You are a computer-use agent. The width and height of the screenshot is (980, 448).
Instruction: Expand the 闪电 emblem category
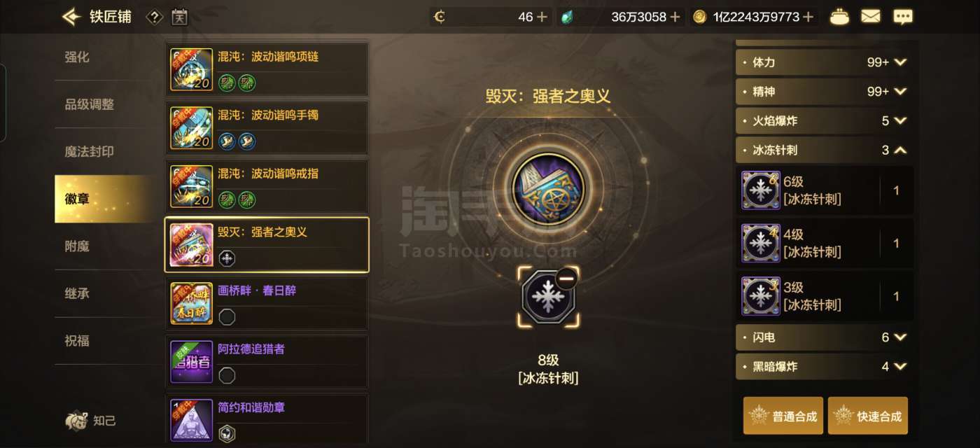[x=824, y=337]
